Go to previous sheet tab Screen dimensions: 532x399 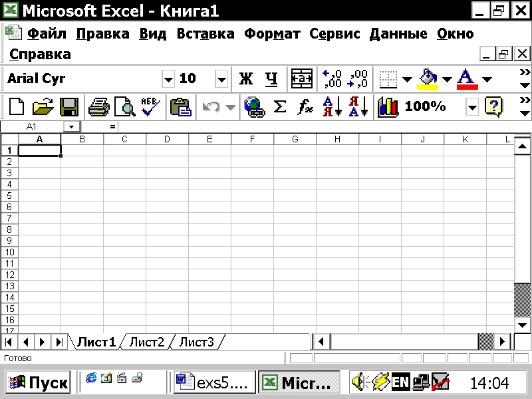[x=26, y=342]
